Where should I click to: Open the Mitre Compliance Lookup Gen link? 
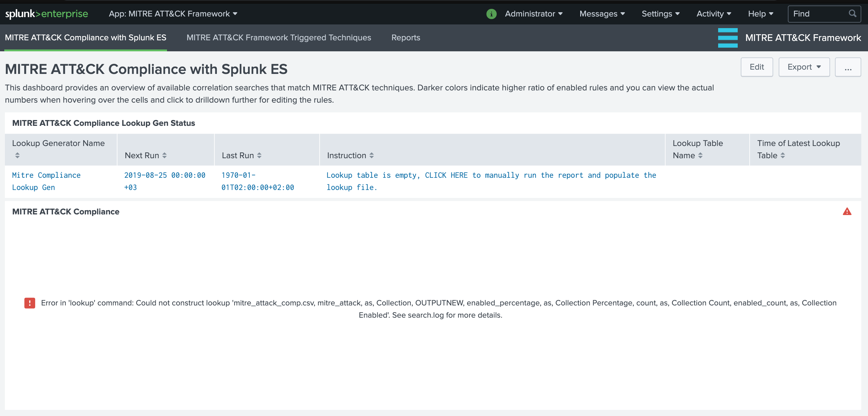pos(46,181)
